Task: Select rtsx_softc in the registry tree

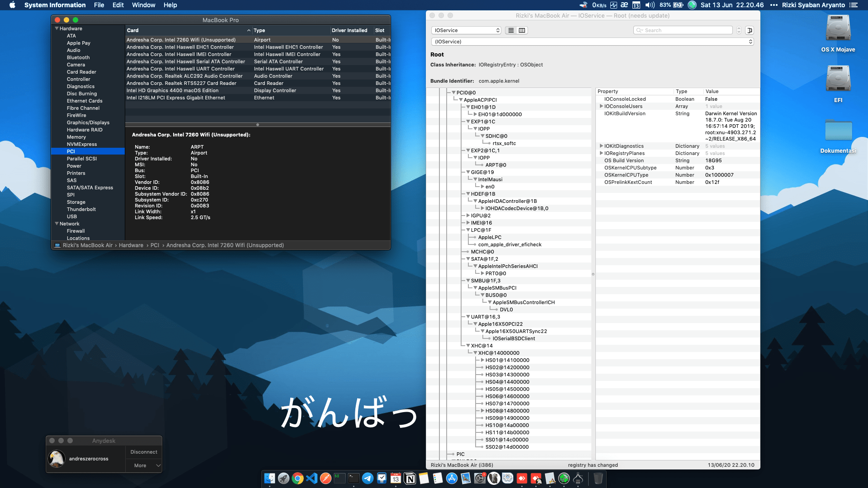Action: 504,143
